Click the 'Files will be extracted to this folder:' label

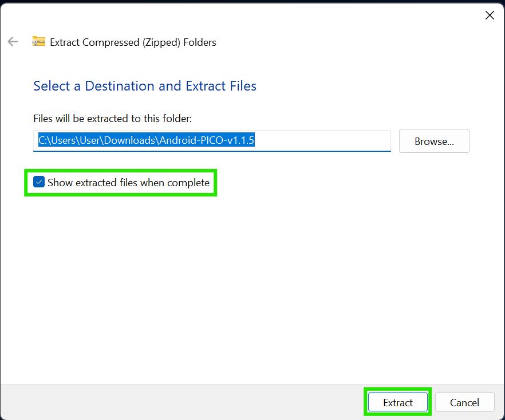(112, 118)
